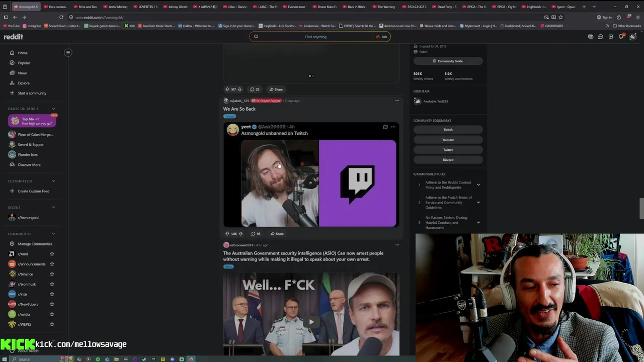Favorite r/announcements with star
644x362 pixels.
[52, 264]
